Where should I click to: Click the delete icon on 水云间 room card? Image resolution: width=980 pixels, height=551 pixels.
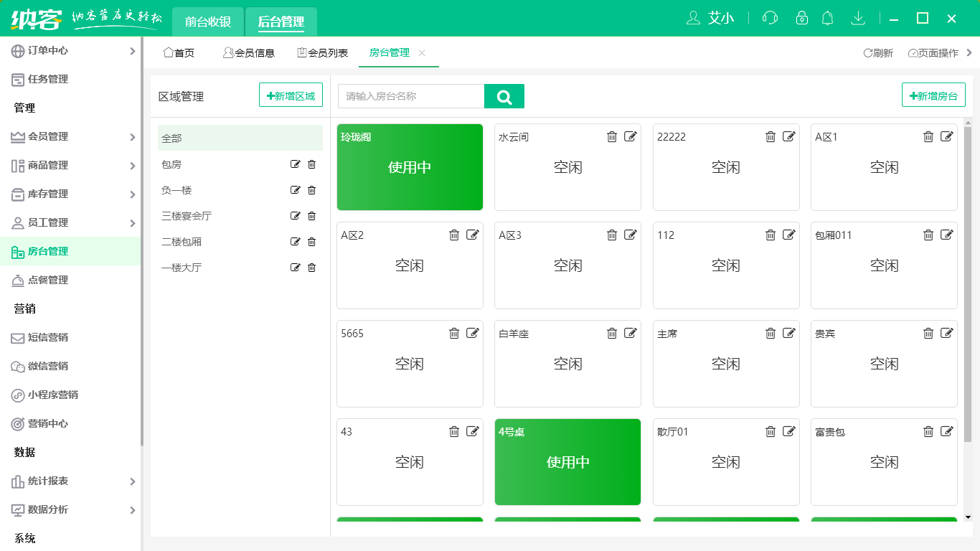pyautogui.click(x=612, y=137)
